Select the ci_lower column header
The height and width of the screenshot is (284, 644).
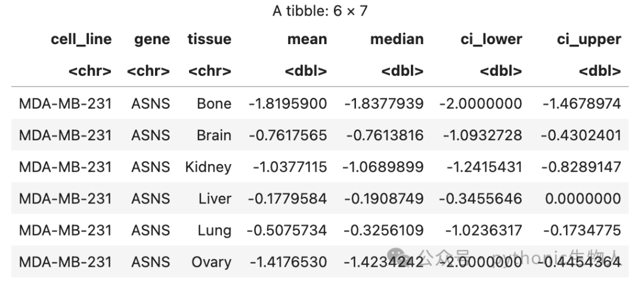pyautogui.click(x=491, y=39)
